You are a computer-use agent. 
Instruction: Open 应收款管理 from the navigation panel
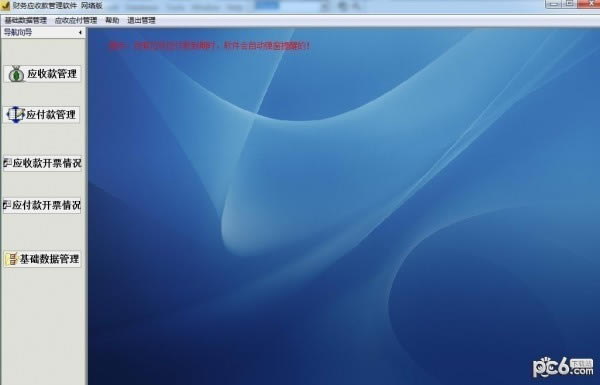tap(42, 74)
